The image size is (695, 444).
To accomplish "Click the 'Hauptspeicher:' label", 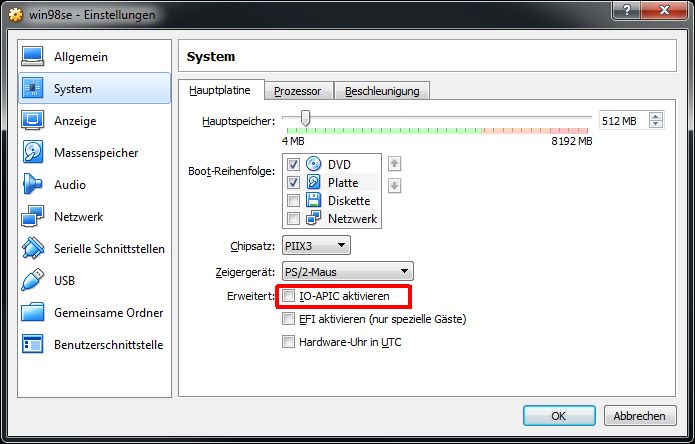I will point(238,121).
